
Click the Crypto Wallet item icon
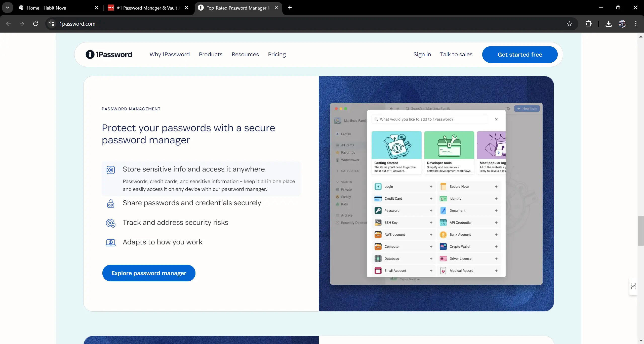click(x=443, y=247)
